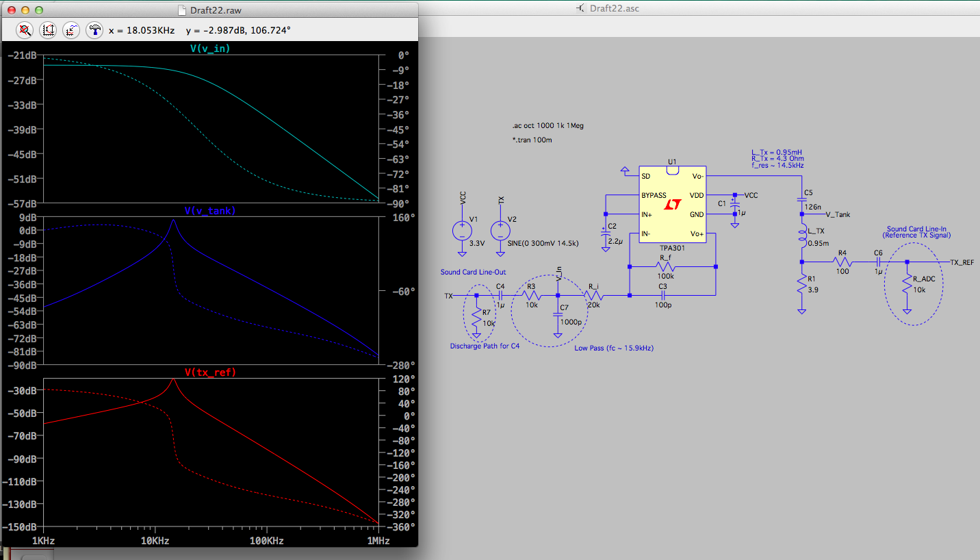Click the zoom-out magnifier icon in waveform toolbar
This screenshot has width=980, height=560.
tap(25, 30)
